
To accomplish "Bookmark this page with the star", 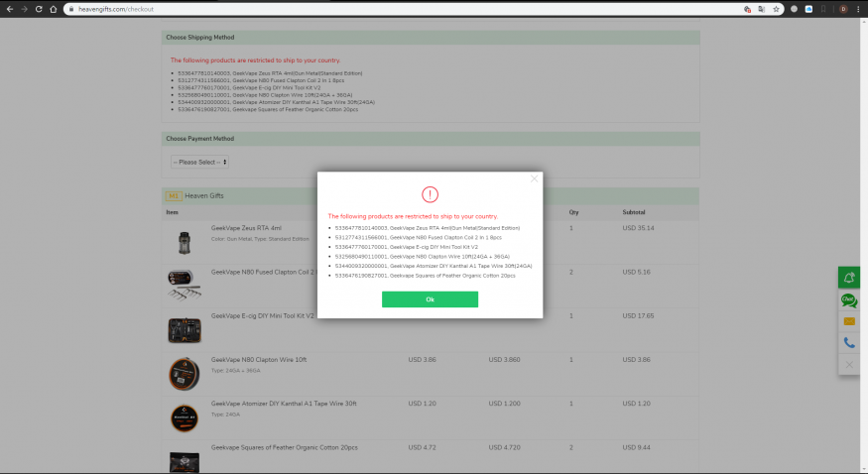I will [776, 9].
